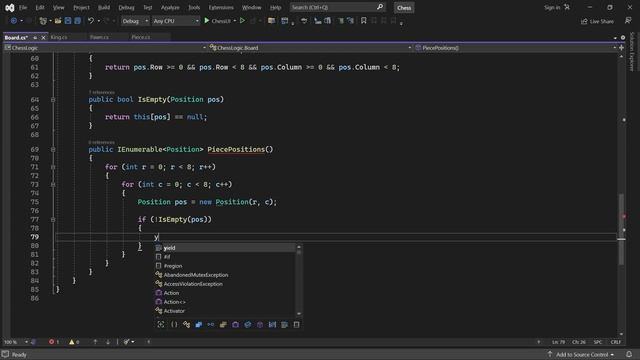Pin the Board.cs tab with pin icon
Screen dimensions: 640x360
coord(35,38)
